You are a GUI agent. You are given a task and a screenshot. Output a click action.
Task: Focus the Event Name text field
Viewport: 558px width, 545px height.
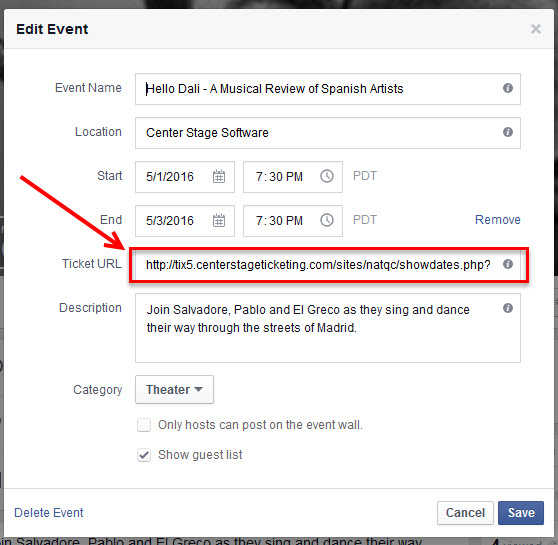tap(328, 89)
